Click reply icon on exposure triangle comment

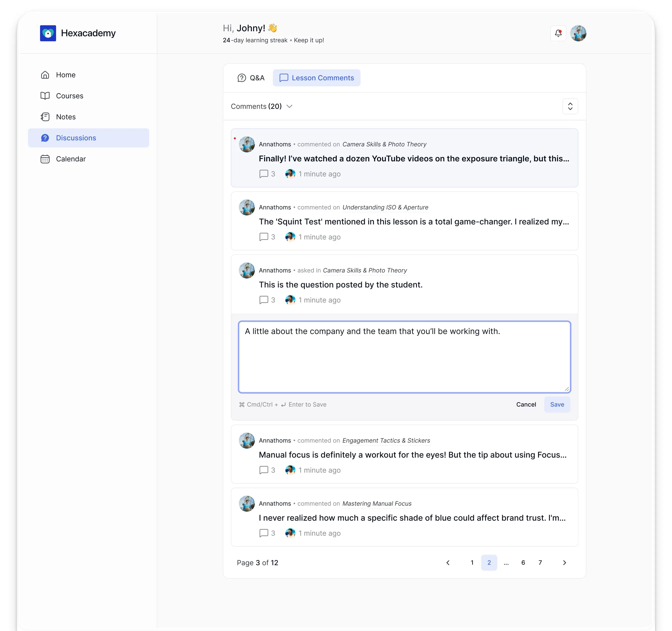pyautogui.click(x=264, y=174)
